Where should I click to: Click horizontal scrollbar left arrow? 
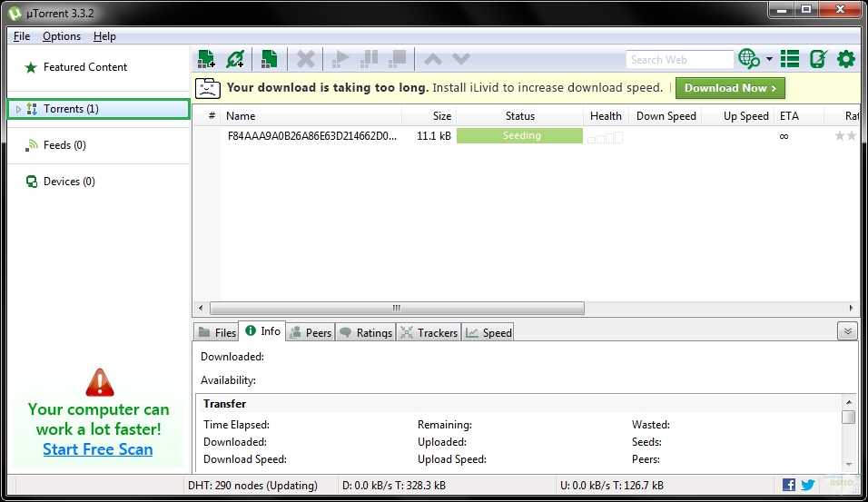[201, 308]
